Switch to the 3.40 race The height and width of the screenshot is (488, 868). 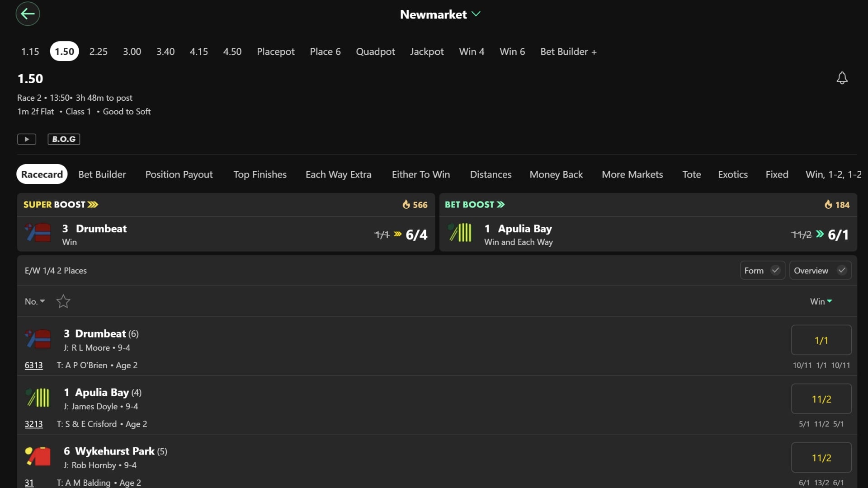[165, 52]
